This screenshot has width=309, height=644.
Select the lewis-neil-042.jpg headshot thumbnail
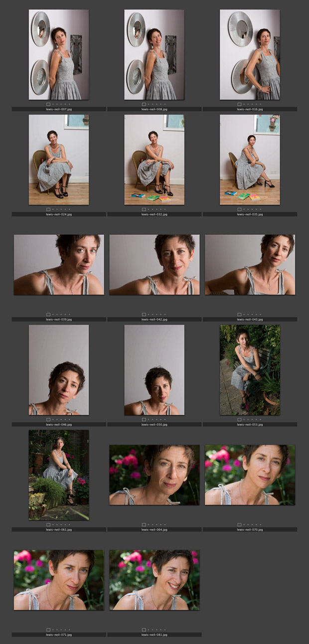point(154,265)
